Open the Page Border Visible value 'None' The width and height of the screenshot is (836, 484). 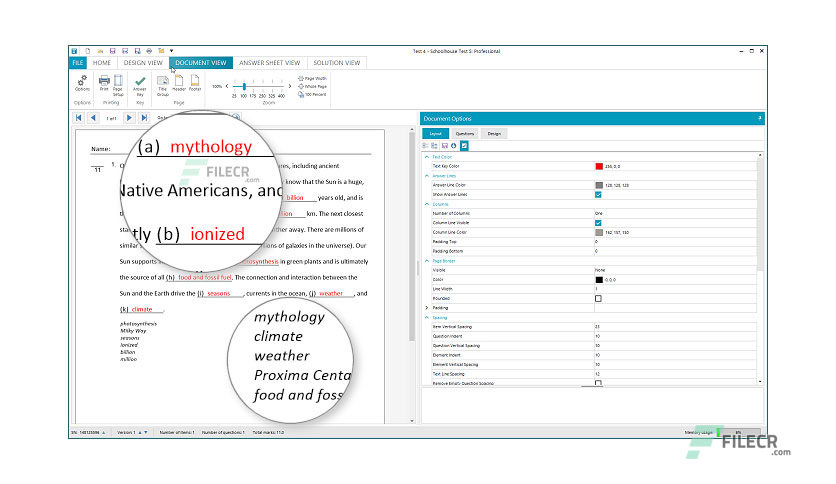[x=675, y=270]
